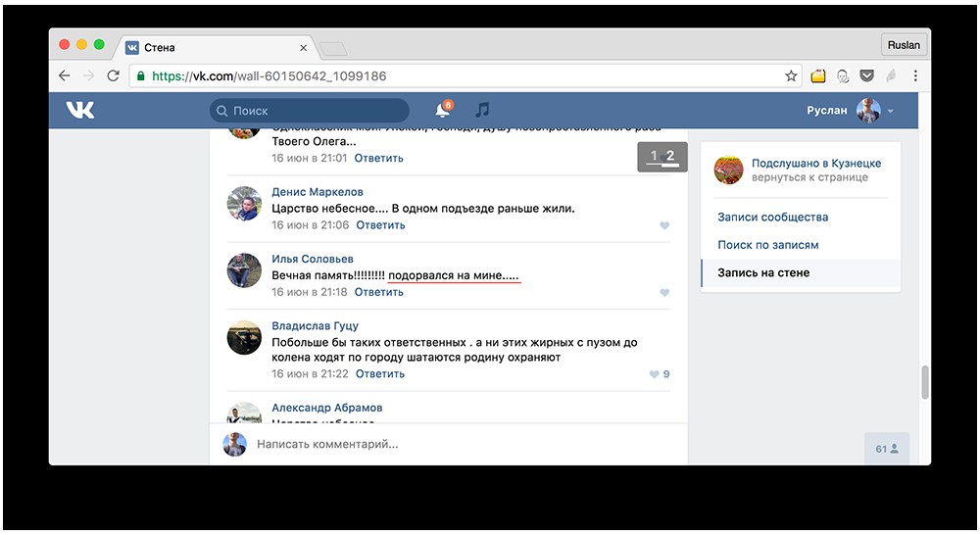Open Денис Маркелов's profile name
Screen dimensions: 980x535
[317, 192]
